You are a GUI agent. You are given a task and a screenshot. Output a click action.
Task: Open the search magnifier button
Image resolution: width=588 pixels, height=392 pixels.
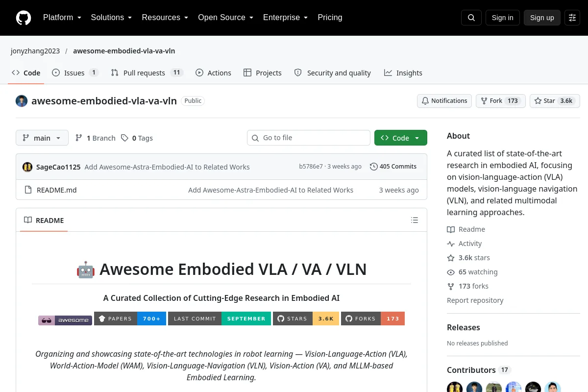(471, 18)
